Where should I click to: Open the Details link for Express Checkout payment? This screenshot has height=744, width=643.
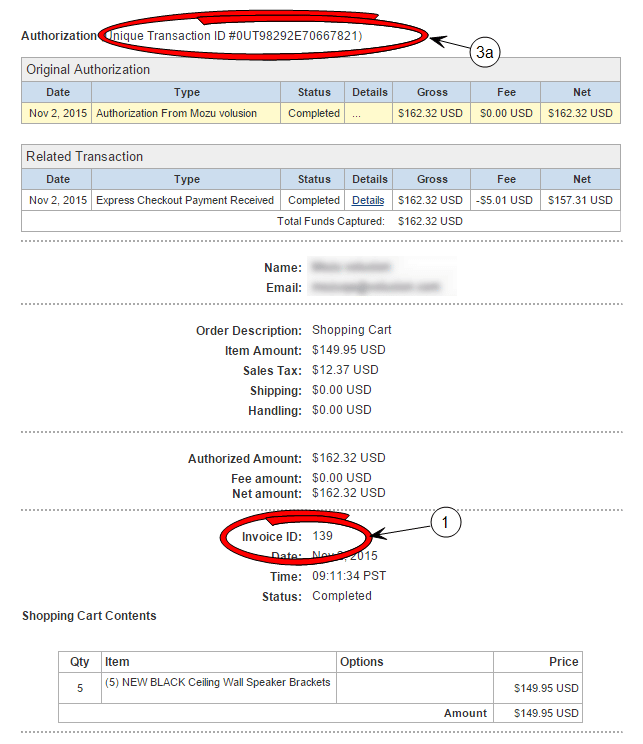pyautogui.click(x=368, y=200)
